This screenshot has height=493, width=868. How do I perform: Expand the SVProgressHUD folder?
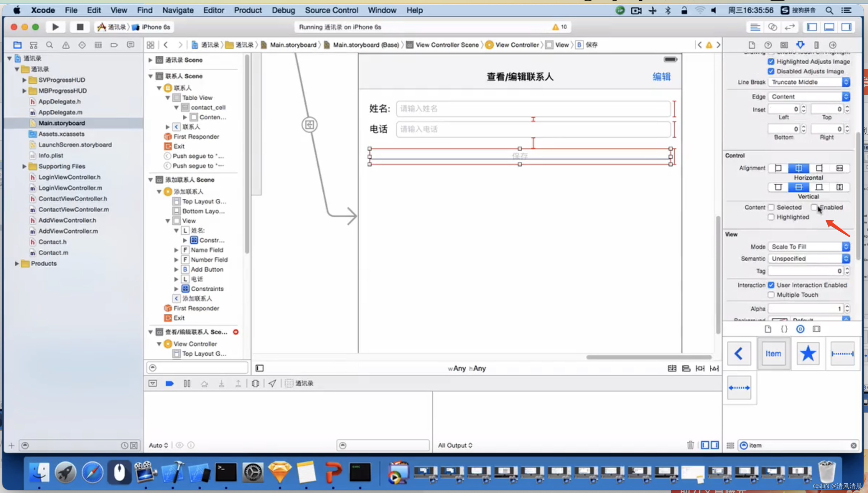(x=24, y=80)
